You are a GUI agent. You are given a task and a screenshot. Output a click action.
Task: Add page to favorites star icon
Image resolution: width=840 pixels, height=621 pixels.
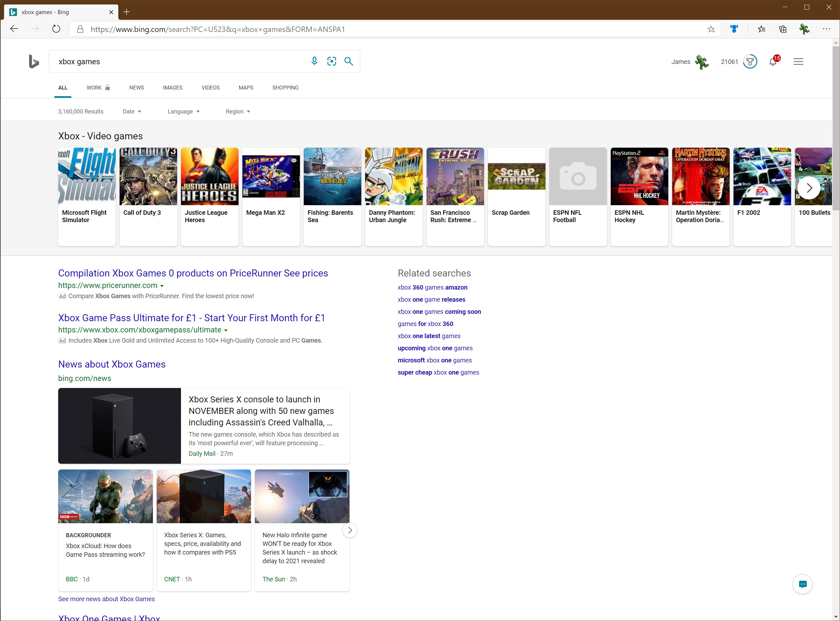710,29
